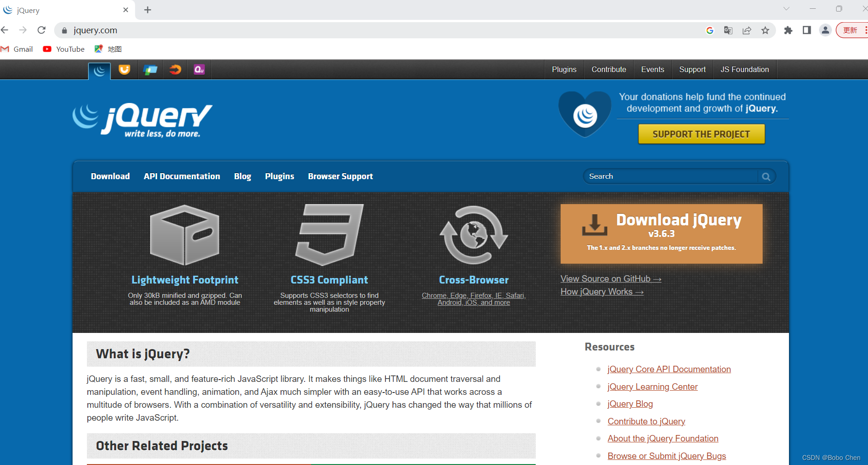Focus the Search input field
The height and width of the screenshot is (465, 868).
[671, 176]
